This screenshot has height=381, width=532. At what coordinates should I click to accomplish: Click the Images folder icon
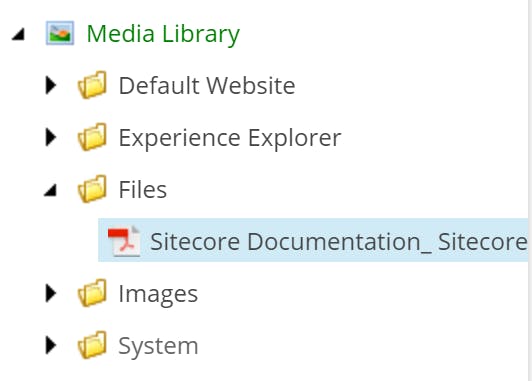pos(92,293)
